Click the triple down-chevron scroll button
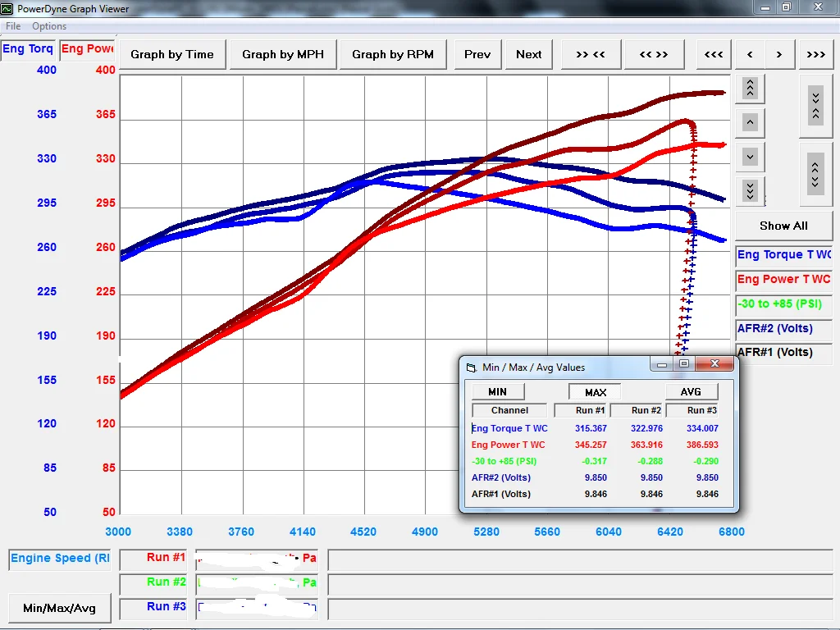The width and height of the screenshot is (840, 630). [750, 191]
